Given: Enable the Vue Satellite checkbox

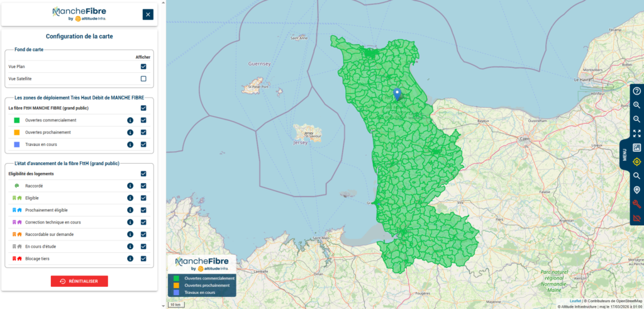Looking at the screenshot, I should click(143, 79).
